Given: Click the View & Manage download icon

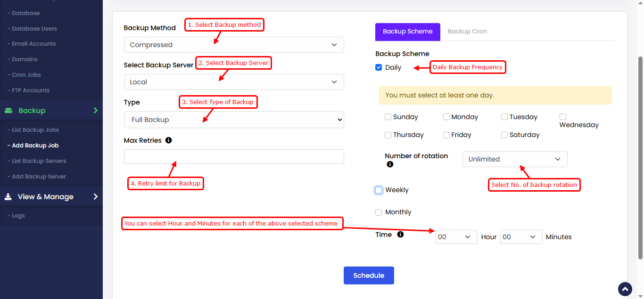Looking at the screenshot, I should click(x=8, y=197).
